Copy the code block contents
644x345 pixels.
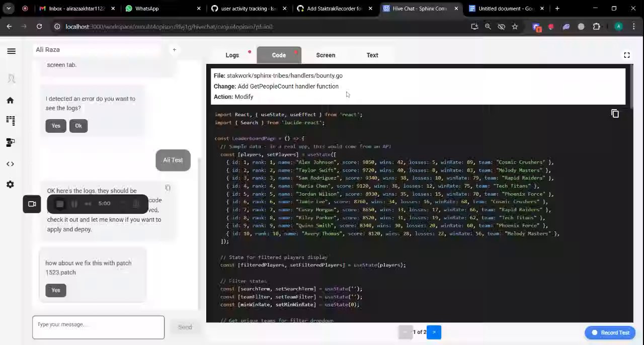615,114
